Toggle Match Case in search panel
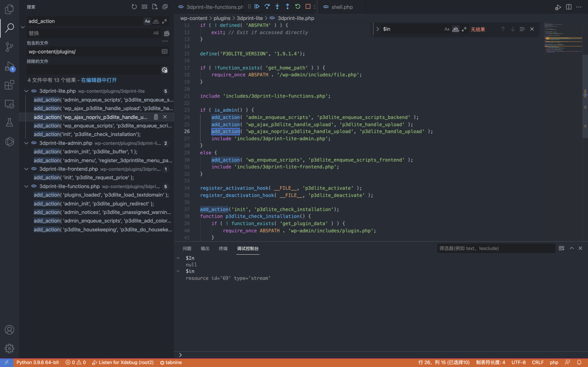The width and height of the screenshot is (588, 367). click(x=147, y=21)
